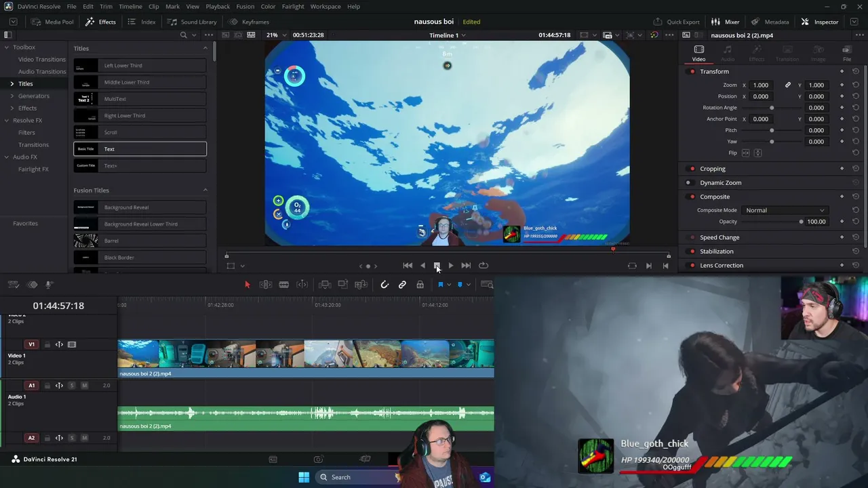Screen dimensions: 868x488
Task: Open the Composite Mode dropdown
Action: pos(785,211)
